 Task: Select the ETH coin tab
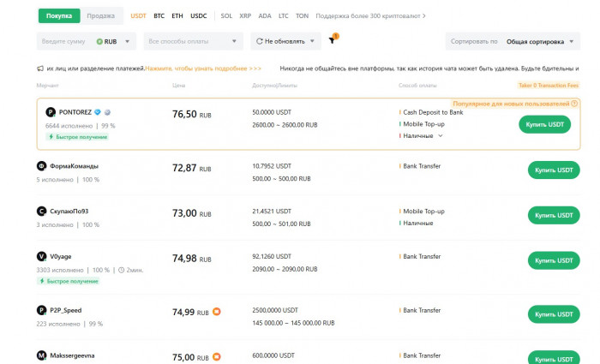pos(177,15)
